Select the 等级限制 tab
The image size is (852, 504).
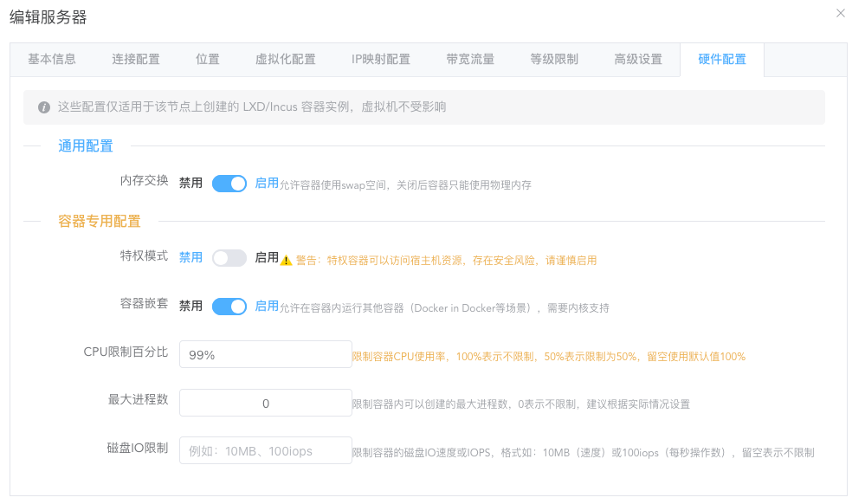pos(554,60)
